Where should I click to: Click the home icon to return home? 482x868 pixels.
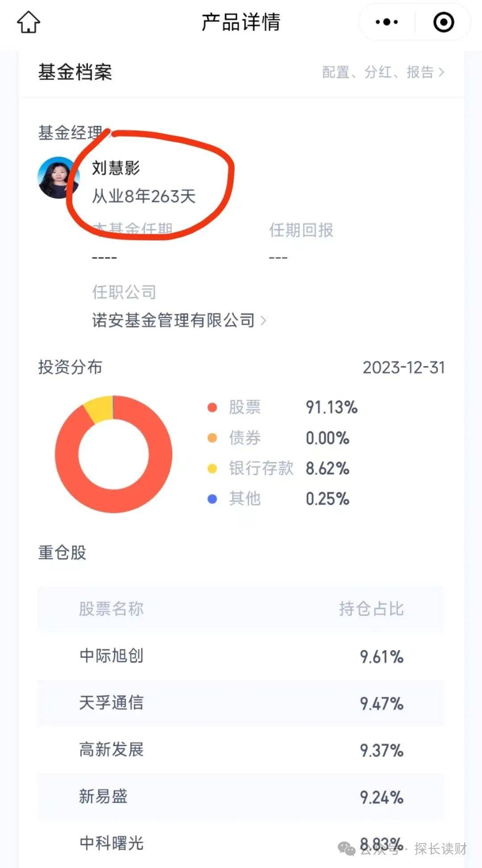pyautogui.click(x=28, y=21)
